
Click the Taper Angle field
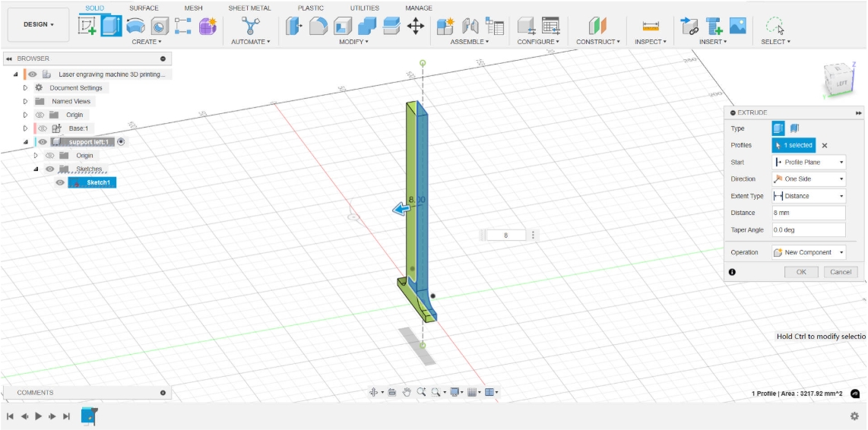click(809, 229)
